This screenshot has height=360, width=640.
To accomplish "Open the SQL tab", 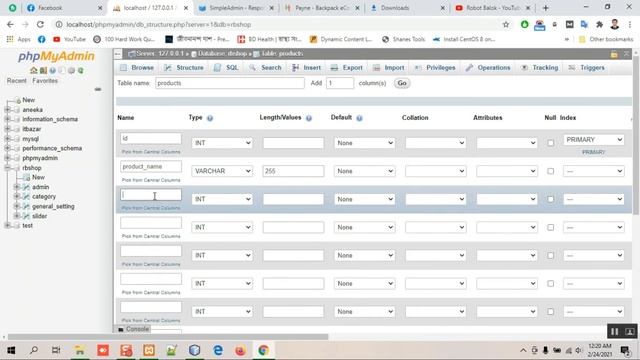I will (x=227, y=68).
